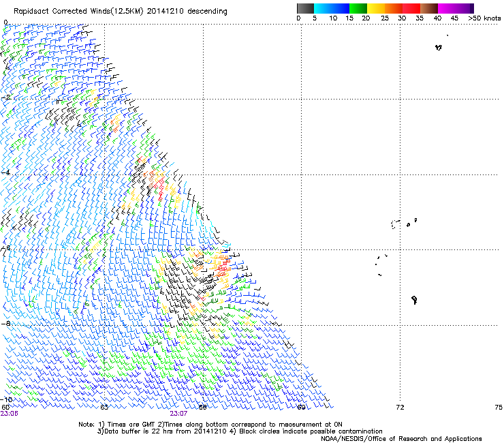The width and height of the screenshot is (504, 443).
Task: Click legend tick label '40'
Action: (437, 18)
